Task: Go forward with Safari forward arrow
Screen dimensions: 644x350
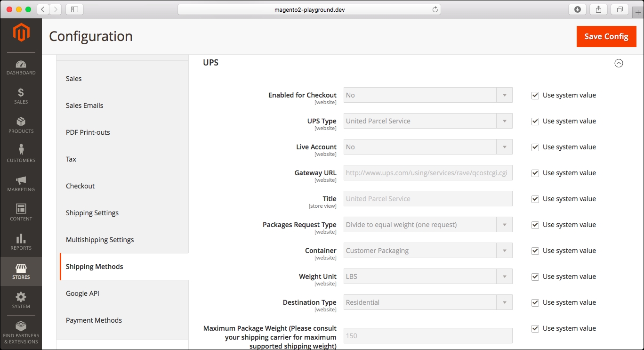Action: point(55,9)
